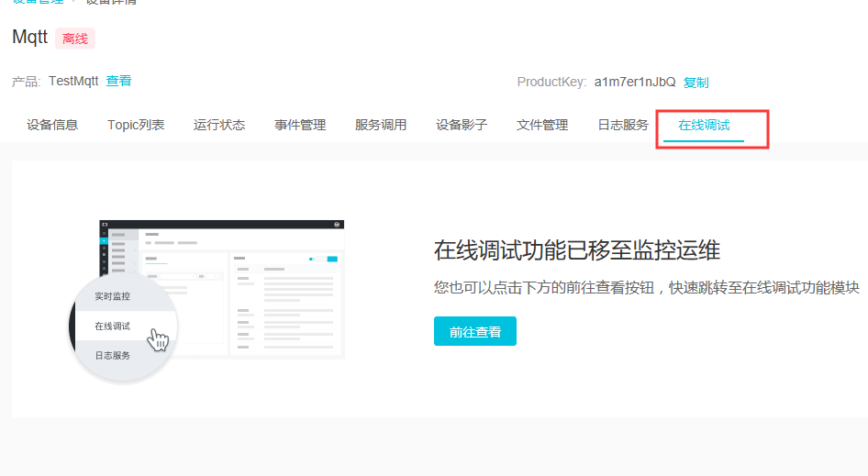Go to the 服务调用 tab
The width and height of the screenshot is (868, 476).
[x=381, y=125]
